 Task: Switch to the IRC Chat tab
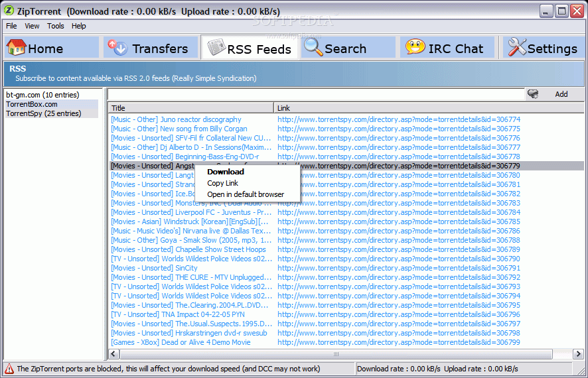coord(447,48)
